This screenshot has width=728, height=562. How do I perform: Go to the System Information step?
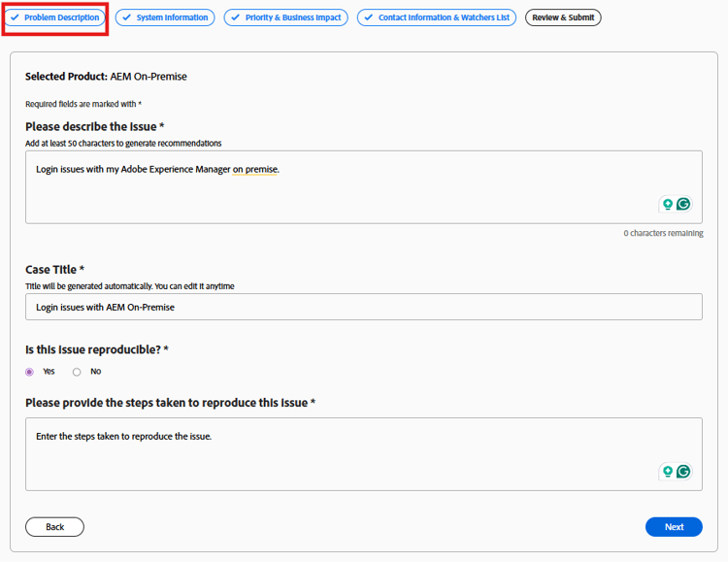(x=165, y=17)
